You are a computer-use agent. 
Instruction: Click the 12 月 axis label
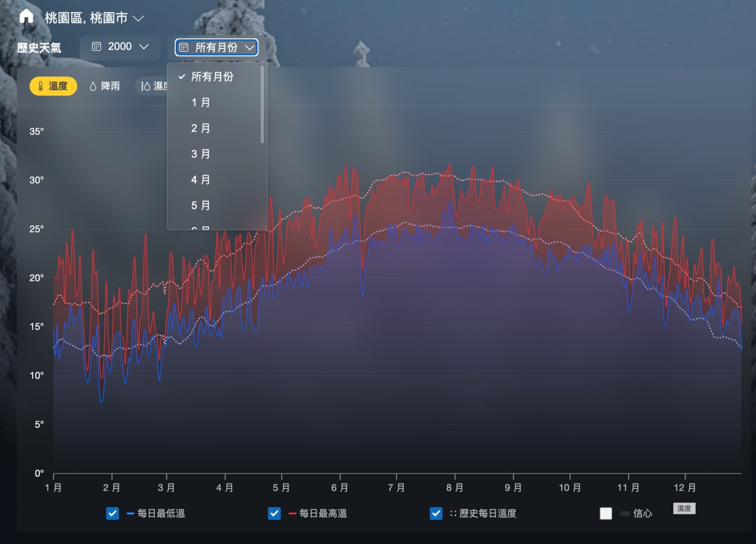coord(684,488)
